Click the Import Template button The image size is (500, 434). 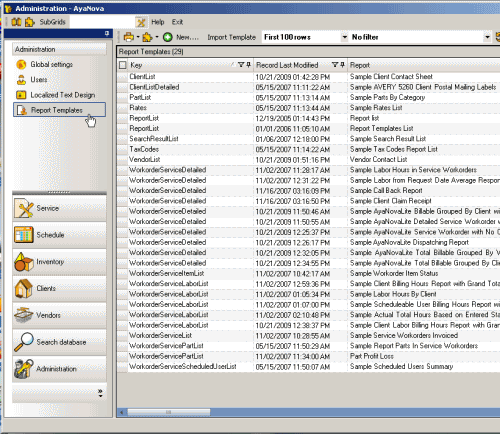click(232, 37)
